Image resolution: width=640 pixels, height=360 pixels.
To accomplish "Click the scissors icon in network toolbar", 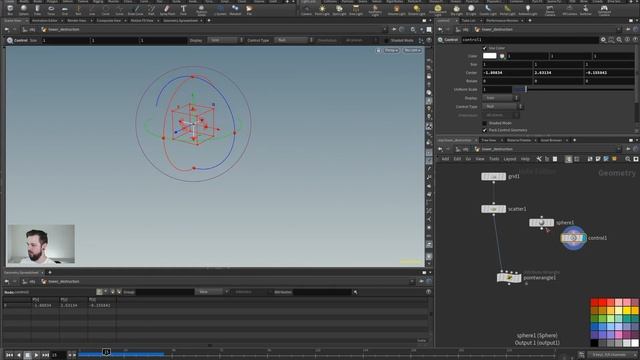I will click(x=539, y=159).
